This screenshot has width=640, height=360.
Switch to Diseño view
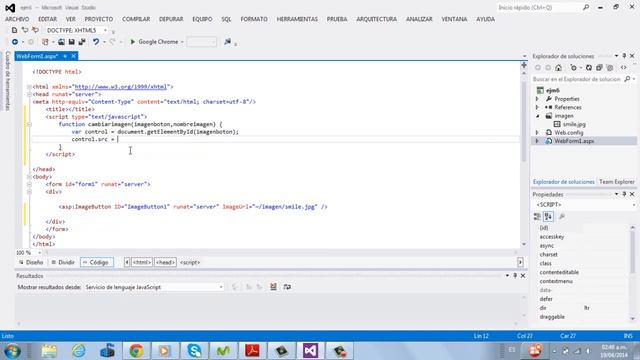click(31, 262)
